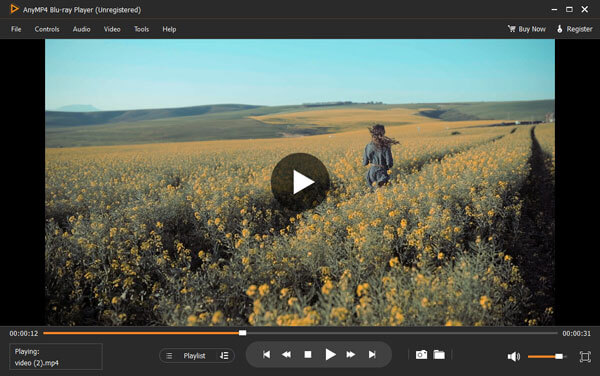
Task: Minimize the player window
Action: tap(554, 10)
